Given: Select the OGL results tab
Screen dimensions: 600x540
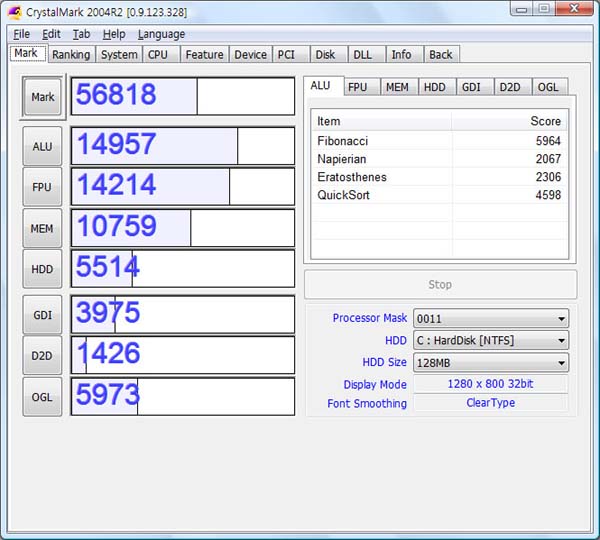Looking at the screenshot, I should 550,87.
